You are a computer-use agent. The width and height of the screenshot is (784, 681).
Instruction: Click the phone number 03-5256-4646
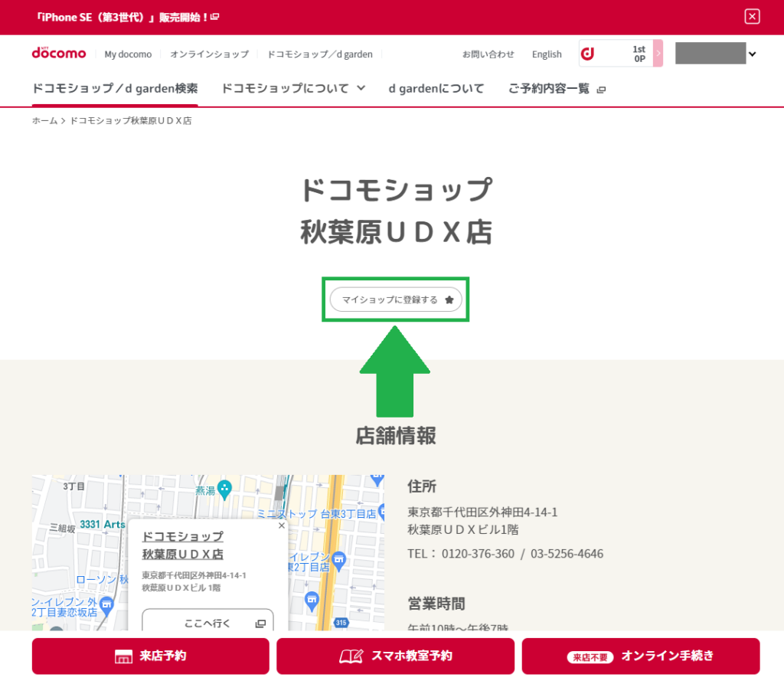point(567,553)
